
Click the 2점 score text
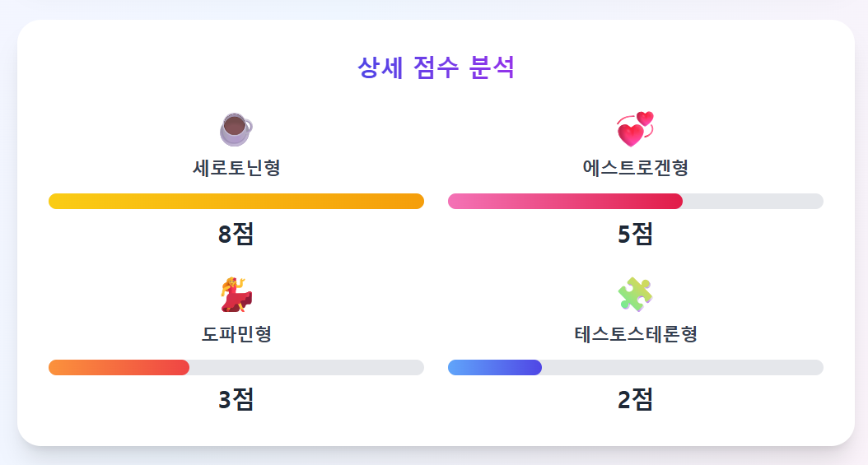click(635, 400)
